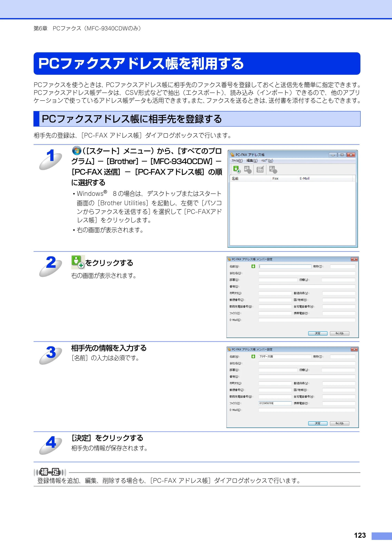The image size is (392, 555).
Task: Maximize the PC-FAX アドレス帳 window
Action: coord(342,155)
